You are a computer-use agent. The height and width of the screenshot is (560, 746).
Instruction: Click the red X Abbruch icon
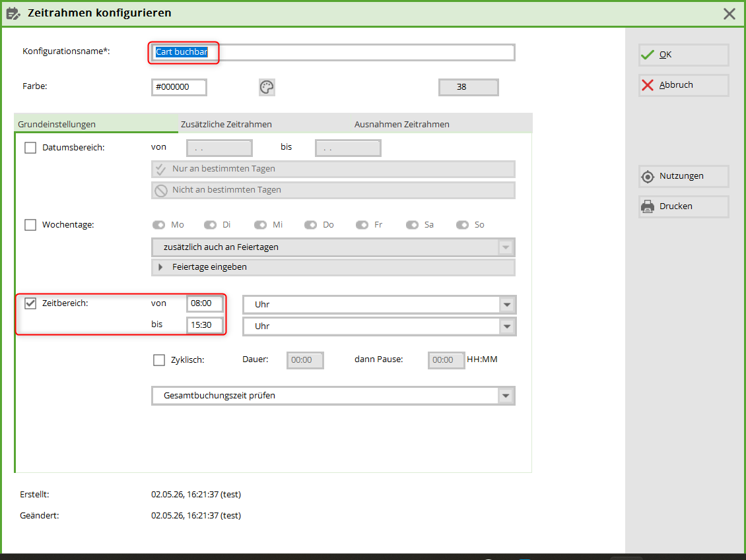pyautogui.click(x=648, y=85)
